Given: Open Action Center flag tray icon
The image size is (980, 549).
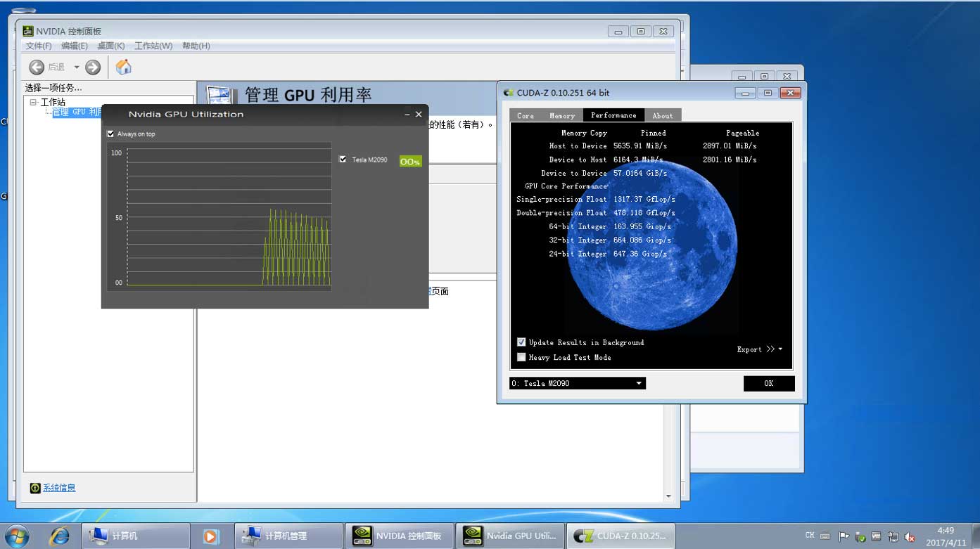Looking at the screenshot, I should [844, 536].
